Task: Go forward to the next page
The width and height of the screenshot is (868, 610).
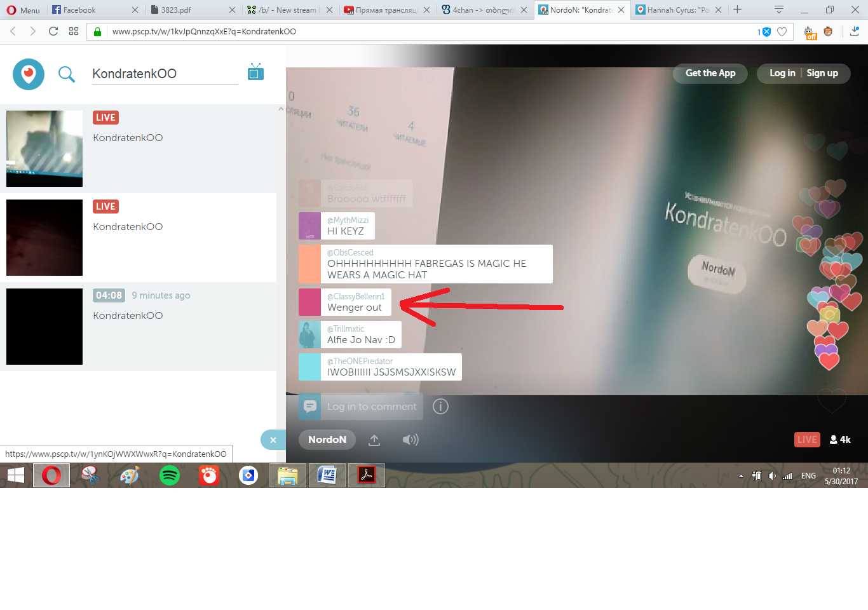Action: [x=32, y=31]
